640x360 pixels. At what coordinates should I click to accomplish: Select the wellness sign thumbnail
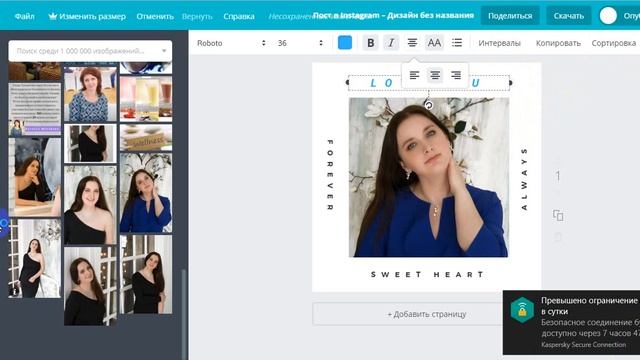(x=146, y=138)
